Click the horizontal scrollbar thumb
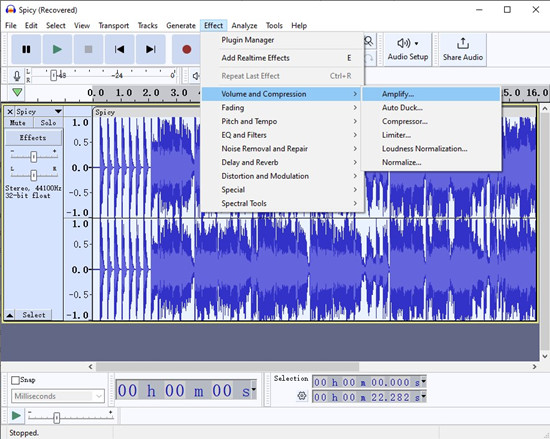 228,367
